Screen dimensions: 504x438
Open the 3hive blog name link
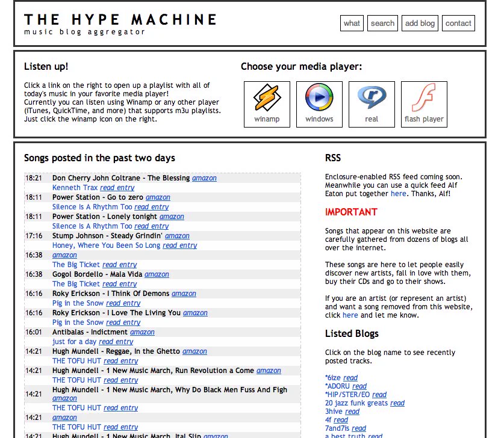334,412
